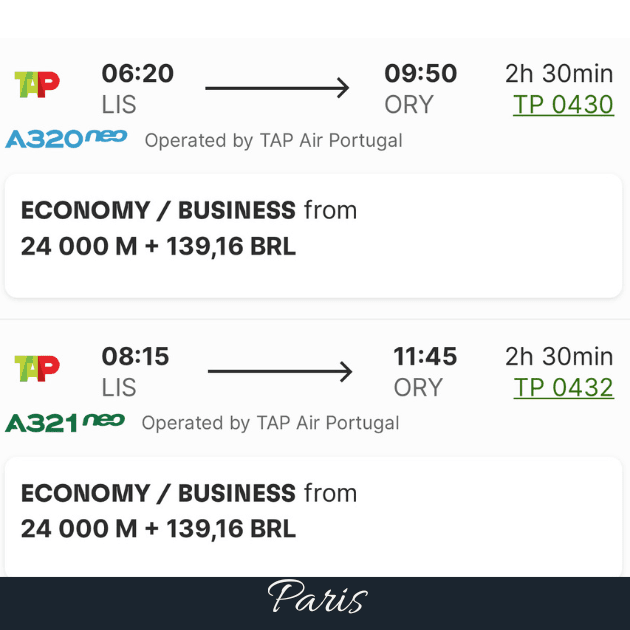
Task: Click Operated by TAP Air Portugal beside A320neo
Action: (273, 141)
